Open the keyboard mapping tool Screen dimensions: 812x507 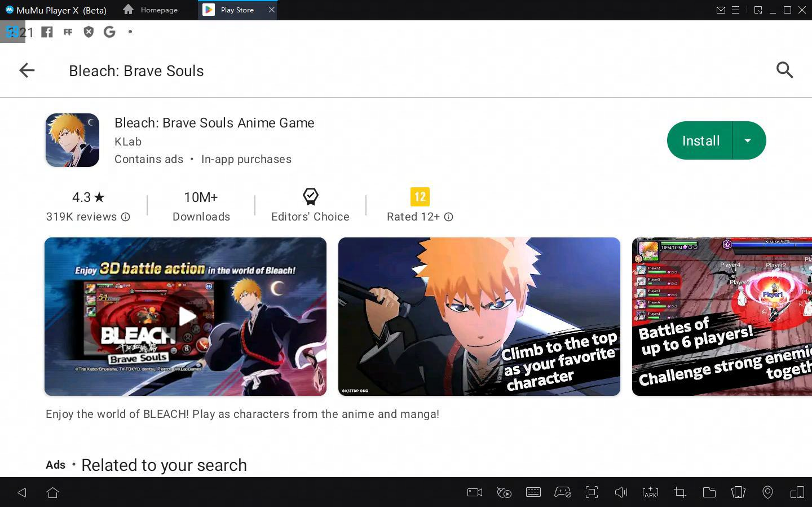click(x=533, y=492)
